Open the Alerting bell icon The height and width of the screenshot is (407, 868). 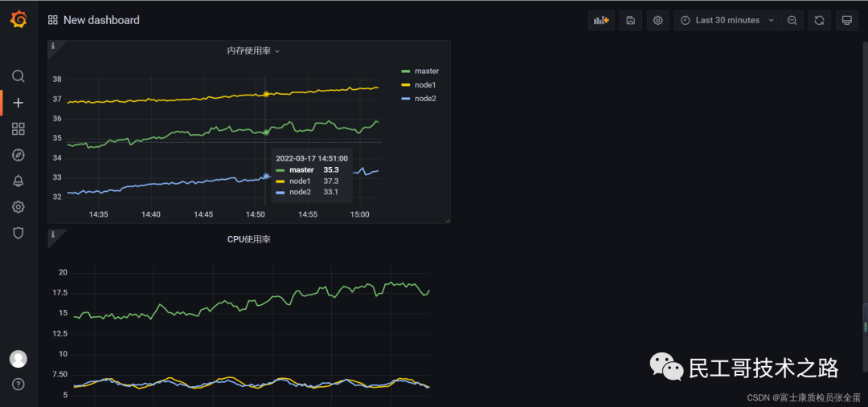click(x=18, y=181)
